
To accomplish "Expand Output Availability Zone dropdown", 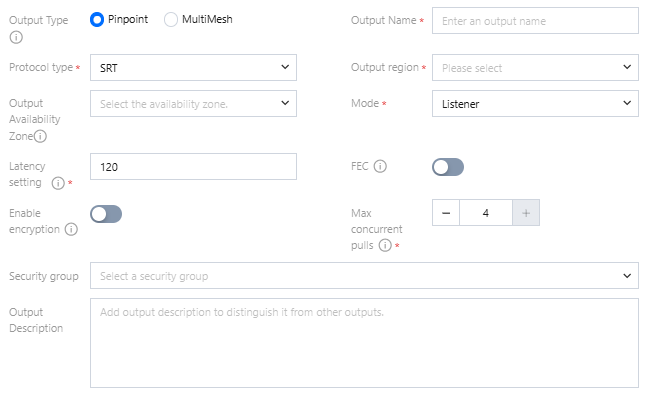I will (193, 103).
